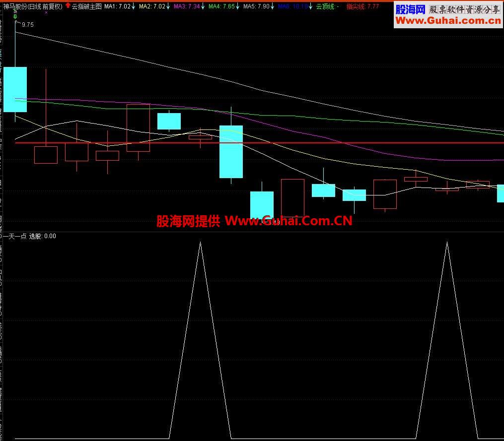Select the first large cyan candle below 9.75
The image size is (504, 441).
click(x=15, y=90)
